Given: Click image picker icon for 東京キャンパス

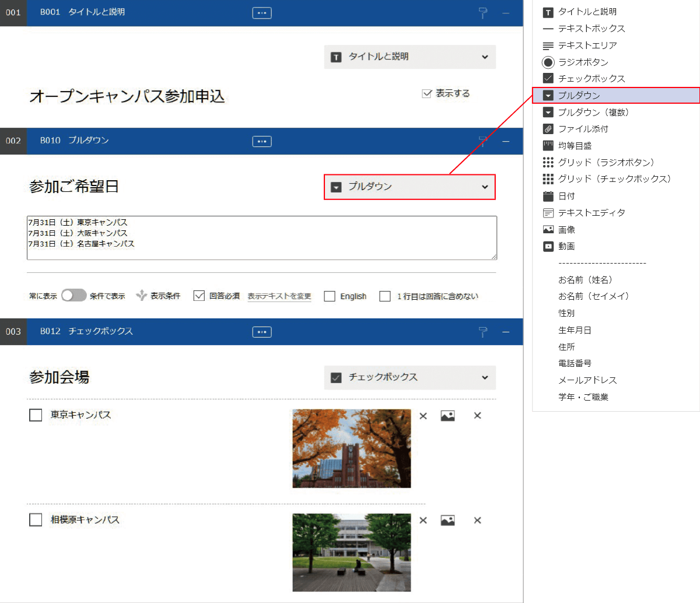Looking at the screenshot, I should tap(447, 416).
